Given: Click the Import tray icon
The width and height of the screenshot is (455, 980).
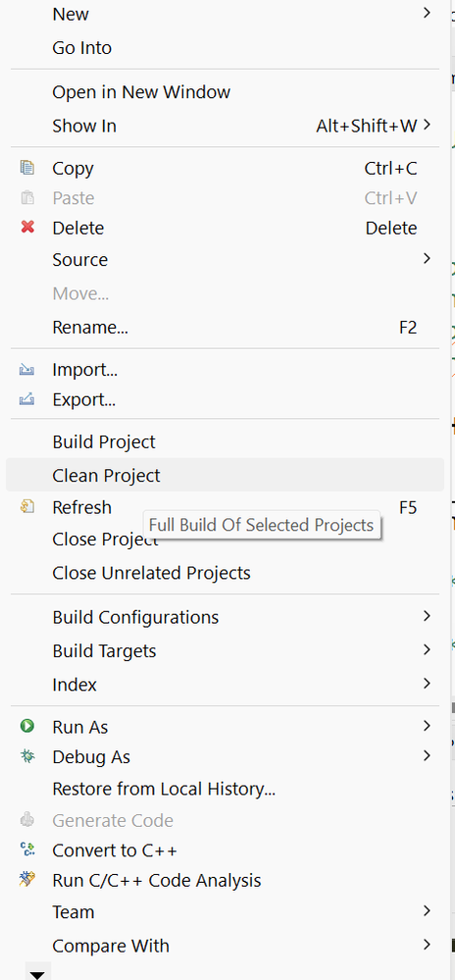Looking at the screenshot, I should [26, 370].
